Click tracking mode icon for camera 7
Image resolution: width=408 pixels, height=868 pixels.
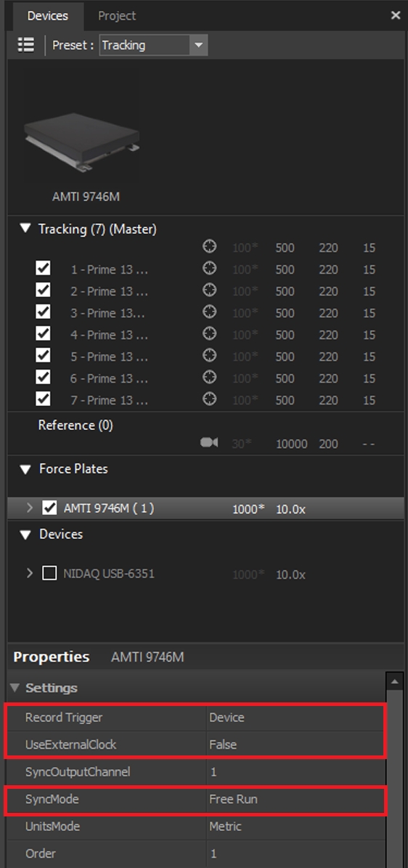pos(209,399)
